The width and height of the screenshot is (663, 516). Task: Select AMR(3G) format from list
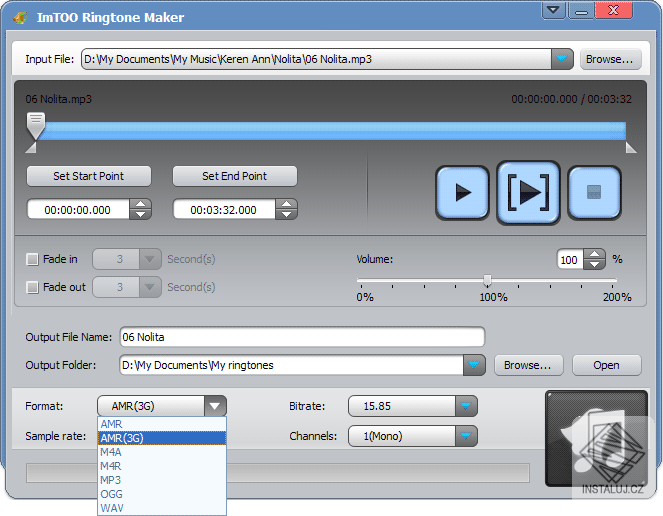(162, 438)
